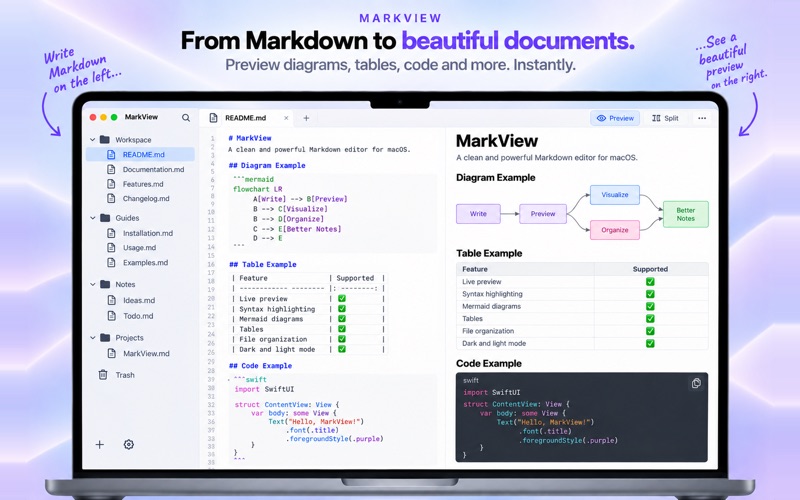This screenshot has height=500, width=800.
Task: Click the '## Diagram Example' heading in editor
Action: [x=267, y=165]
